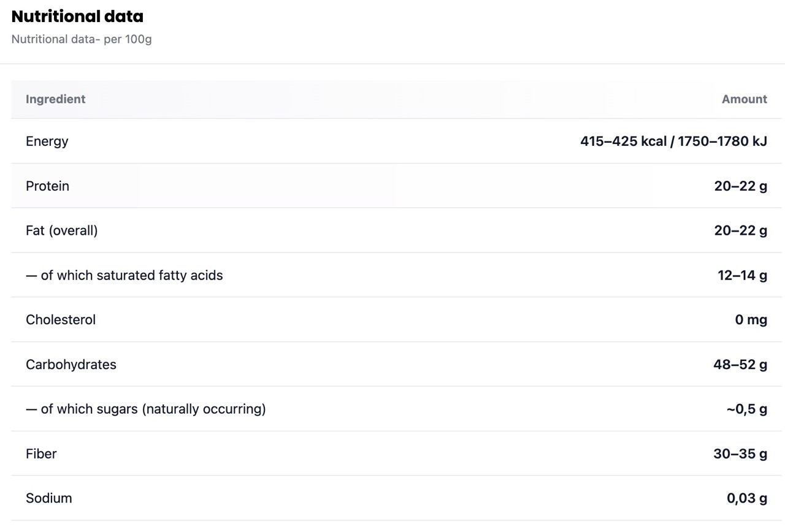This screenshot has width=785, height=532.
Task: Select the 0,03 g sodium value
Action: tap(746, 499)
